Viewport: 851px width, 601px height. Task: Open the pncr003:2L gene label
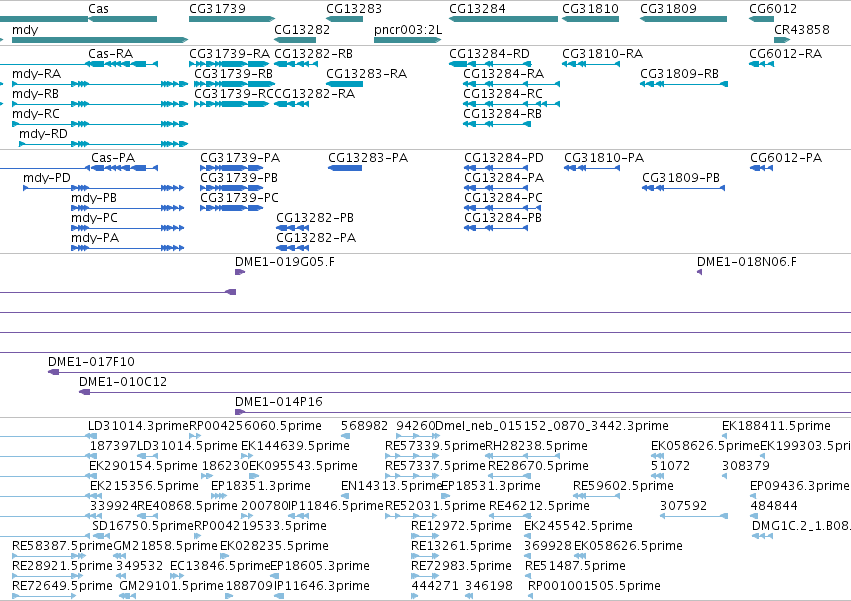pos(408,29)
